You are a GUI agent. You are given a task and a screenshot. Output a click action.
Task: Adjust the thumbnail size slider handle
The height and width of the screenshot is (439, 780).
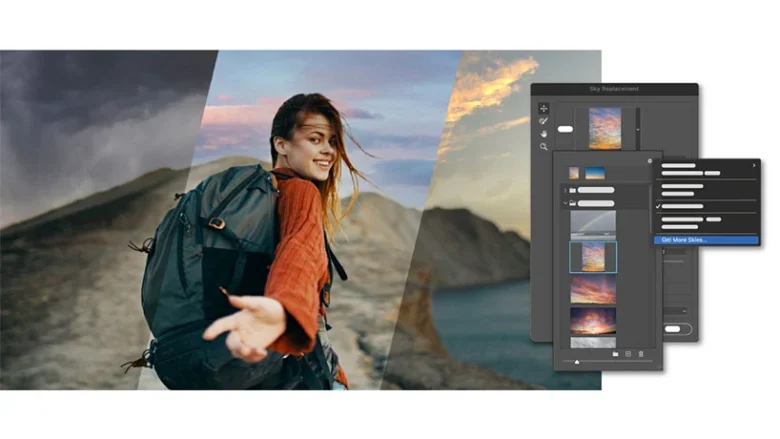pyautogui.click(x=577, y=362)
